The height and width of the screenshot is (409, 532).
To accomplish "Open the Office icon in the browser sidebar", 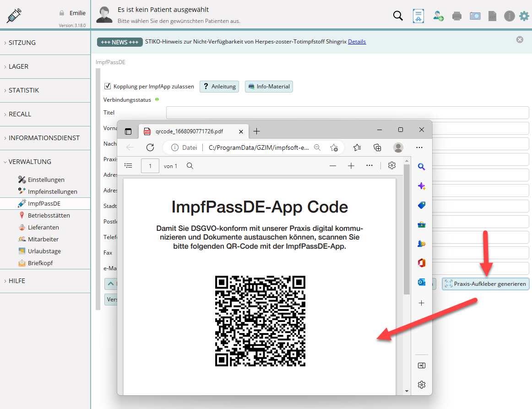I will [421, 263].
